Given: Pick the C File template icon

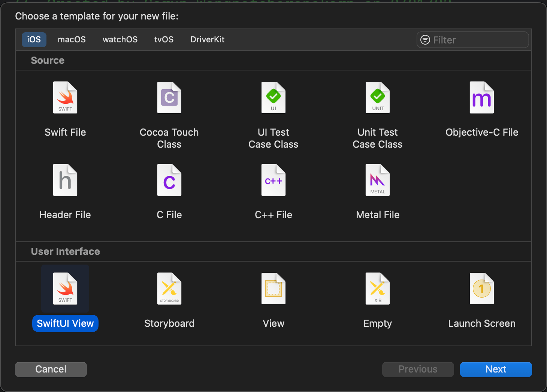Looking at the screenshot, I should pos(169,180).
